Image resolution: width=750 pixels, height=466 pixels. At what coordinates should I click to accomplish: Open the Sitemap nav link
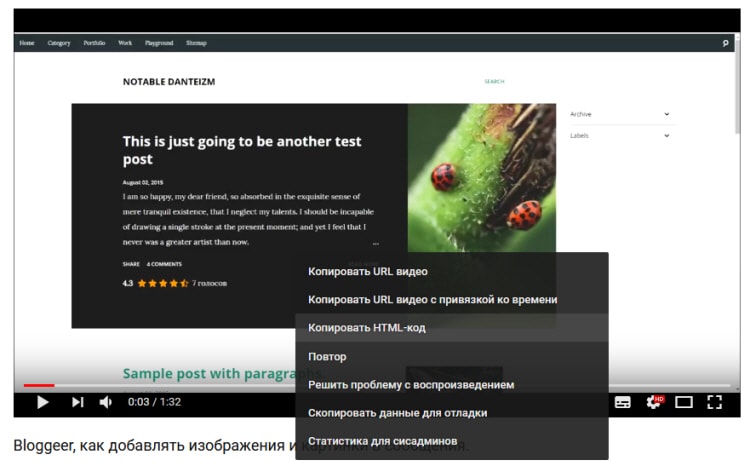click(x=196, y=43)
